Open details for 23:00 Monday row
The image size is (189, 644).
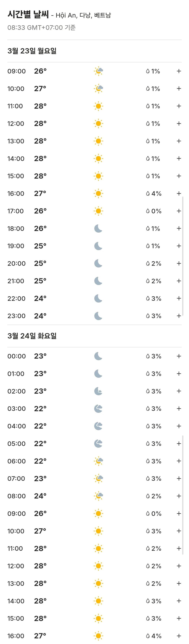coord(179,316)
